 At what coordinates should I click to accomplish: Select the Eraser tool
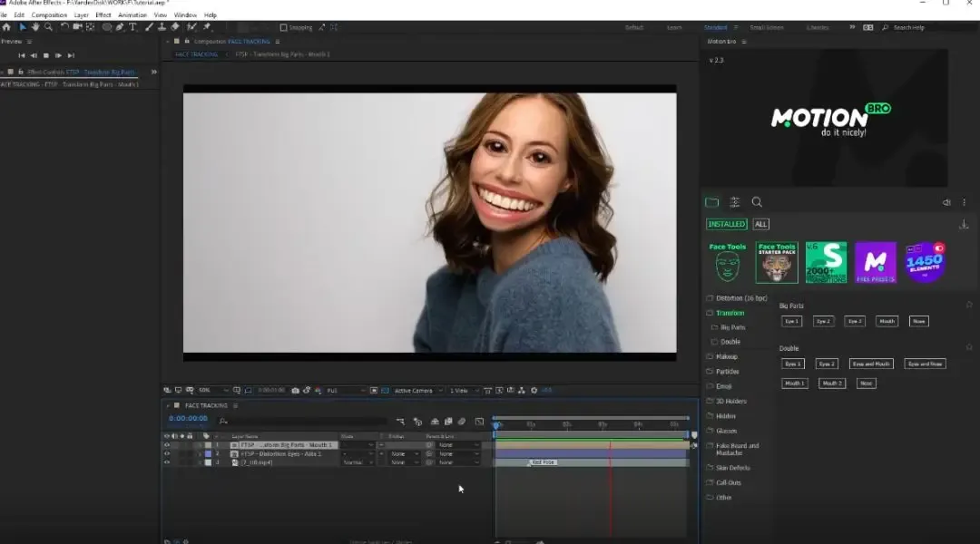(175, 27)
